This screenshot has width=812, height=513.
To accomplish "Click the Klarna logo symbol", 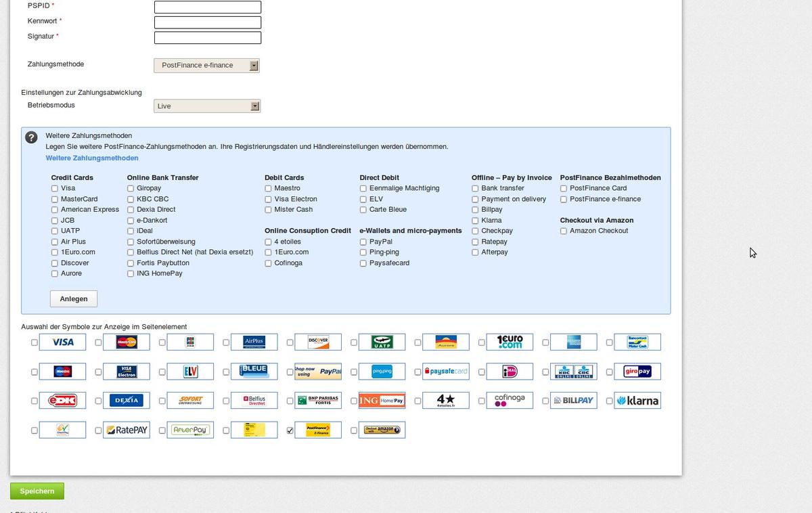I will [637, 401].
